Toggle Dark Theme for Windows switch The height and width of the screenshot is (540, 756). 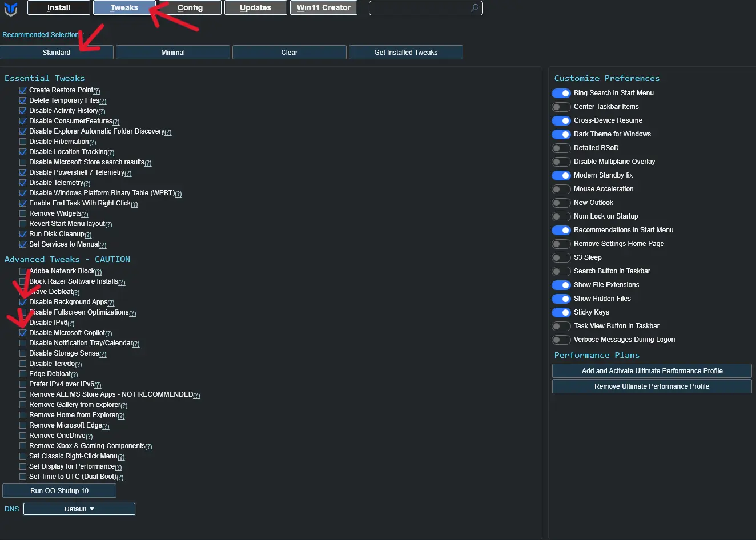[561, 134]
